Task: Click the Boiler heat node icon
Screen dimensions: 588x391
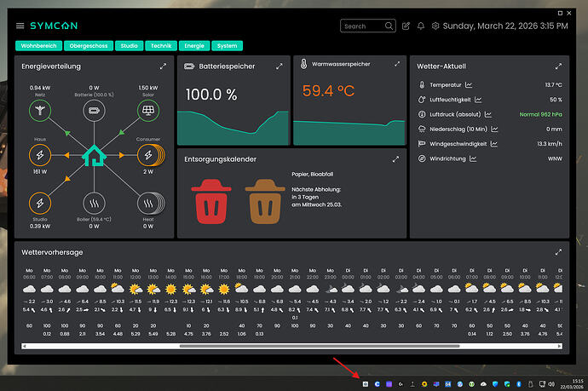Action: 94,203
